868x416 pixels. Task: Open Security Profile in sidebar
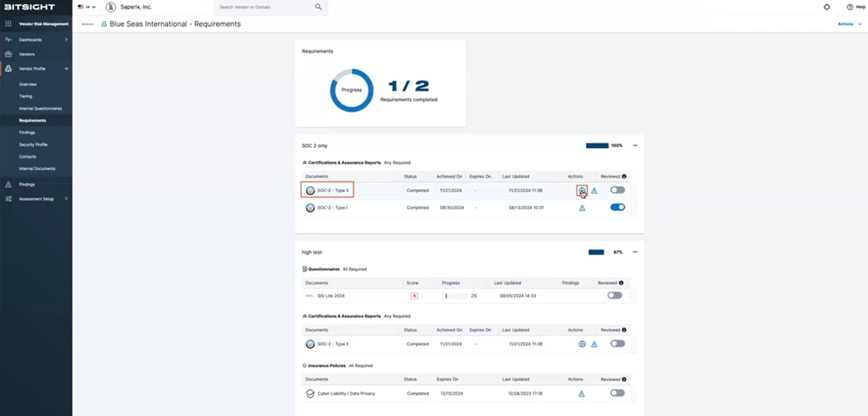point(33,145)
